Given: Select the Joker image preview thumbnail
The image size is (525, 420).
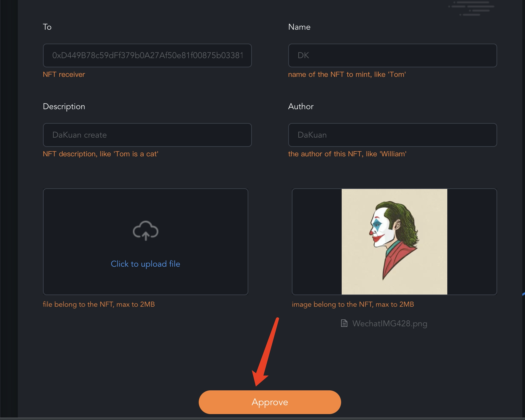Looking at the screenshot, I should (x=394, y=241).
